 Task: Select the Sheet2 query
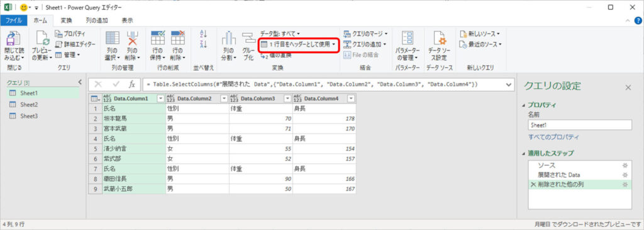(43, 105)
